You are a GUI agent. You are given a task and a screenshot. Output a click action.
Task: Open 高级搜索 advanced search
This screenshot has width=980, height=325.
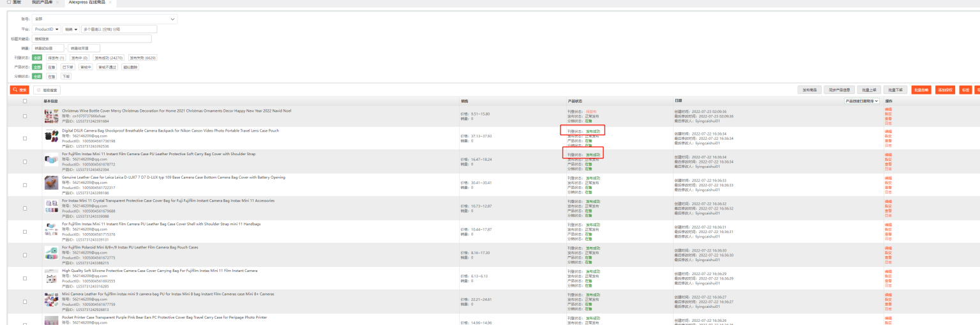pyautogui.click(x=47, y=90)
